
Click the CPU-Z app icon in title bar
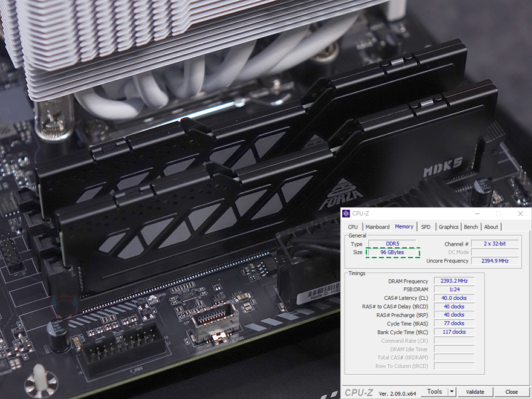pyautogui.click(x=346, y=213)
